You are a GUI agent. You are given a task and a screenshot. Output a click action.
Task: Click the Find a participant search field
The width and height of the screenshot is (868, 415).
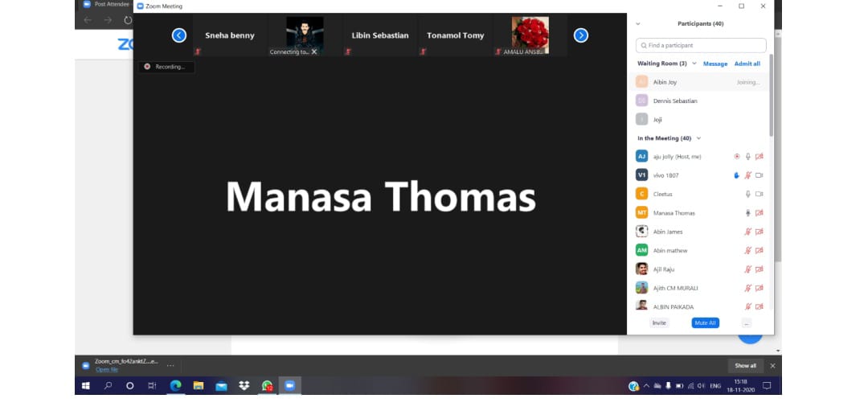pyautogui.click(x=701, y=45)
